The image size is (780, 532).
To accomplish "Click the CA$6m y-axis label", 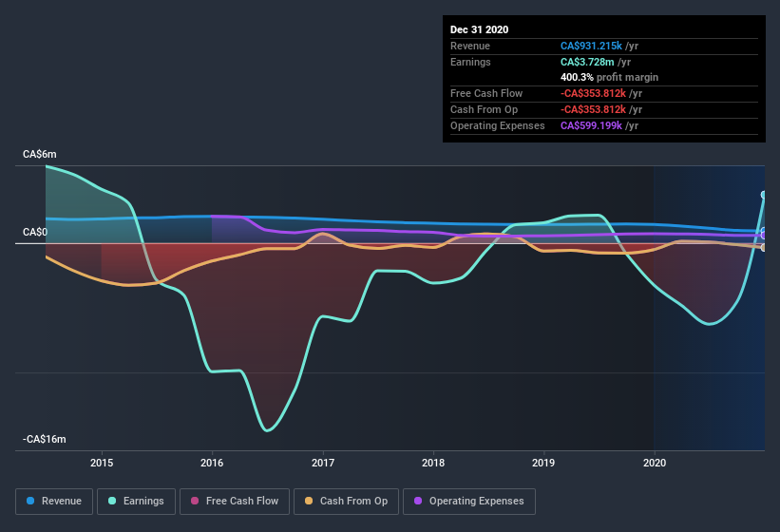I will click(x=40, y=154).
